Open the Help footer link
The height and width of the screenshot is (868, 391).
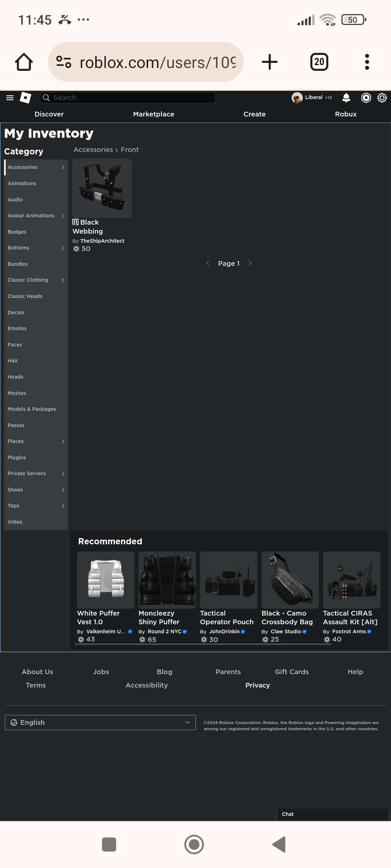(x=356, y=672)
